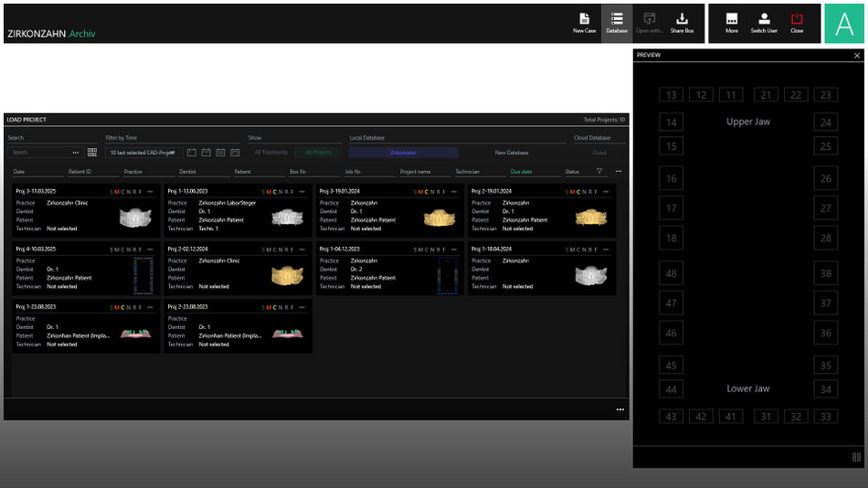The width and height of the screenshot is (868, 488).
Task: Close the Preview panel with X
Action: [x=856, y=56]
